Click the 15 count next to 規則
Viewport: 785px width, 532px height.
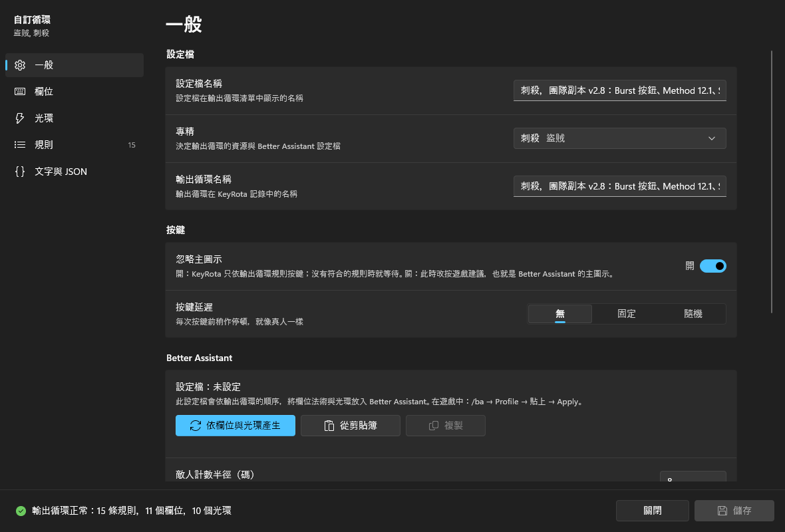tap(132, 145)
